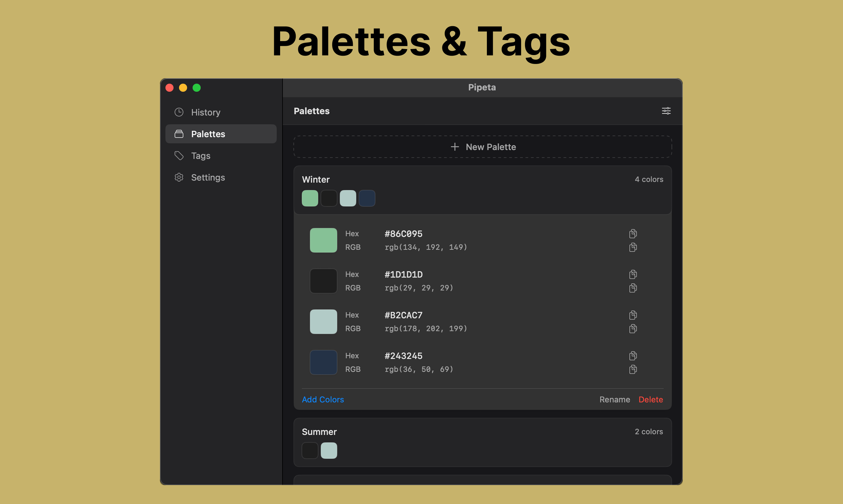Click the Tags label icon in sidebar
The height and width of the screenshot is (504, 843).
[179, 156]
